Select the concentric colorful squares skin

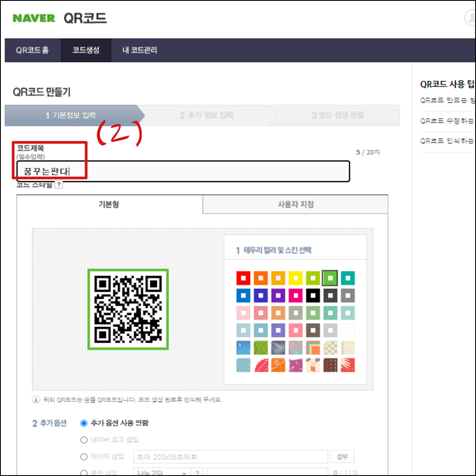[313, 348]
